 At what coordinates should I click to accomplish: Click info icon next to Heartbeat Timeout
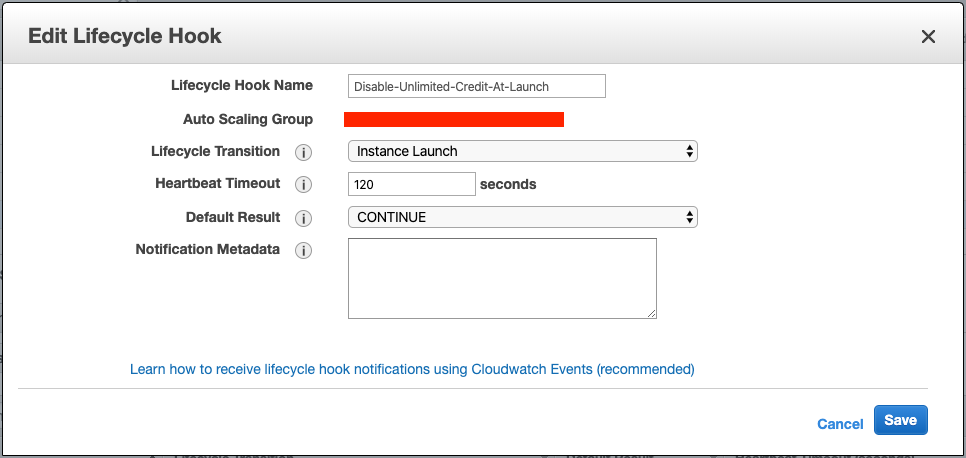(x=303, y=184)
